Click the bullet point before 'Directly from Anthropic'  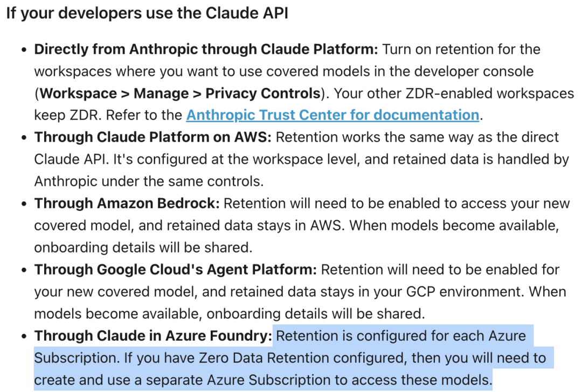tap(24, 50)
